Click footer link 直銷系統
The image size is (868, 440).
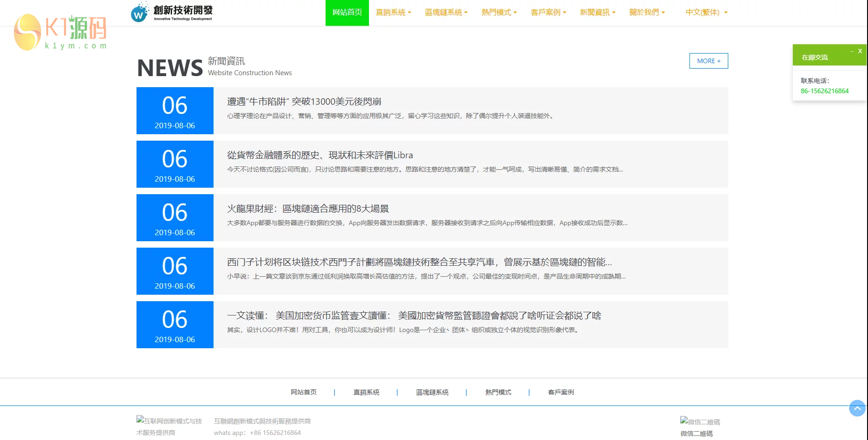coord(366,392)
